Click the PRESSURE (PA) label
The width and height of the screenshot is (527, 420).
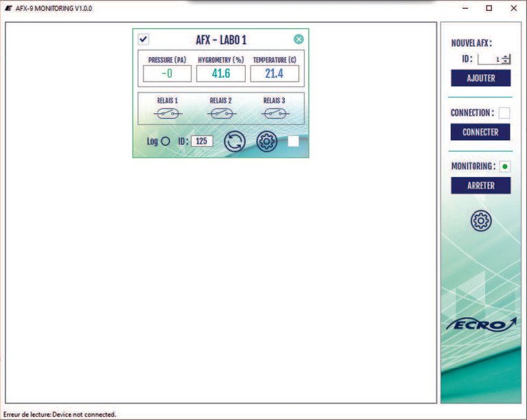tap(167, 60)
